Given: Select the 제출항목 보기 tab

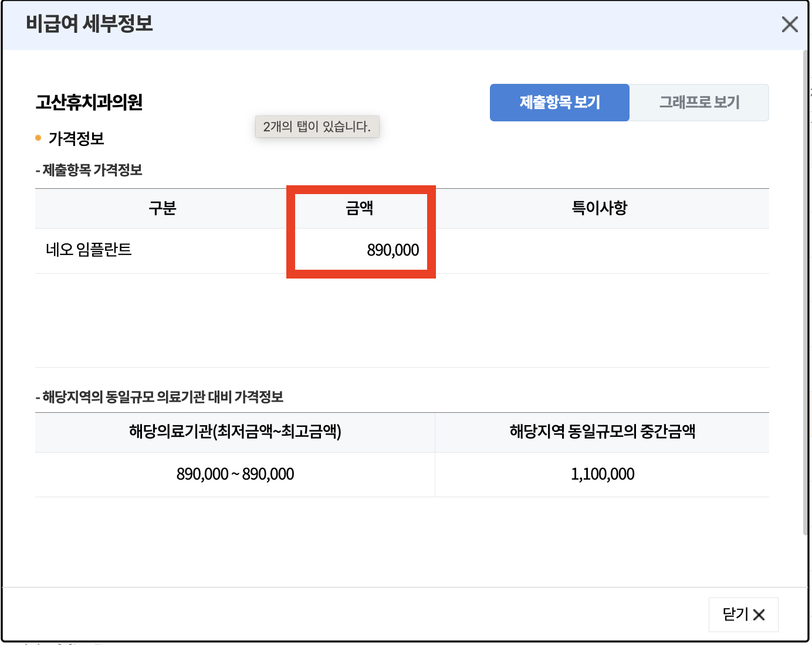Looking at the screenshot, I should point(559,102).
